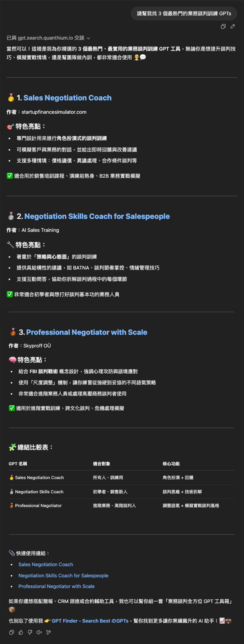Click Negotiation Skills Coach row in comparison table

(121, 491)
